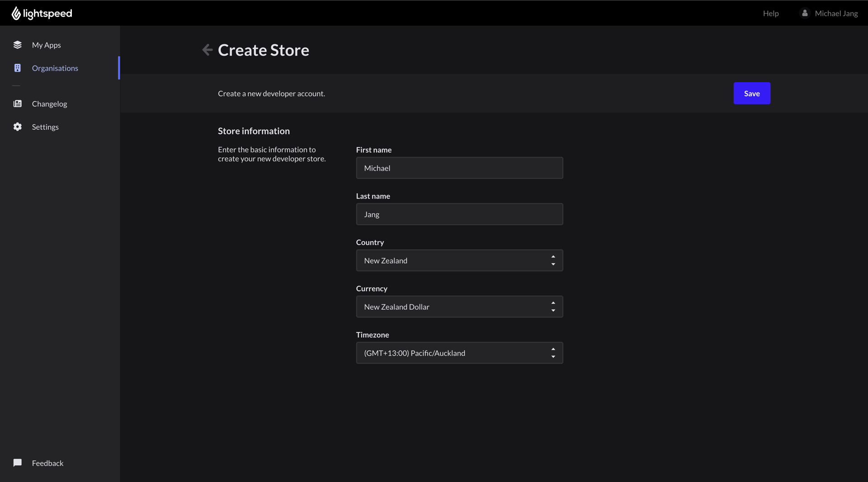Click inside the First name field
868x482 pixels.
pyautogui.click(x=459, y=168)
